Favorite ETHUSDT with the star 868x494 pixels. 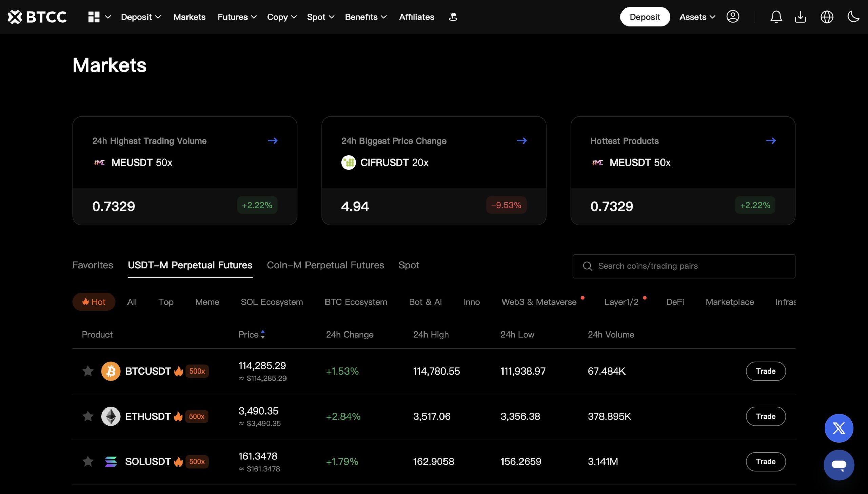(88, 416)
